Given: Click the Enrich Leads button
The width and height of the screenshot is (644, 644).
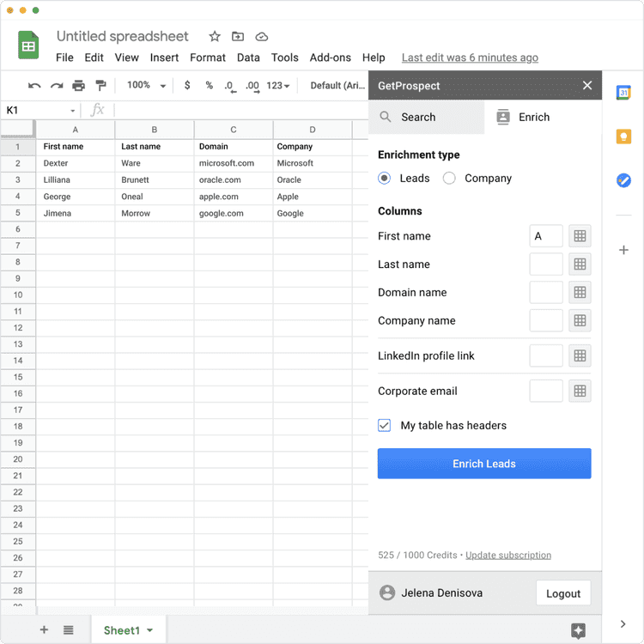Looking at the screenshot, I should (x=484, y=464).
